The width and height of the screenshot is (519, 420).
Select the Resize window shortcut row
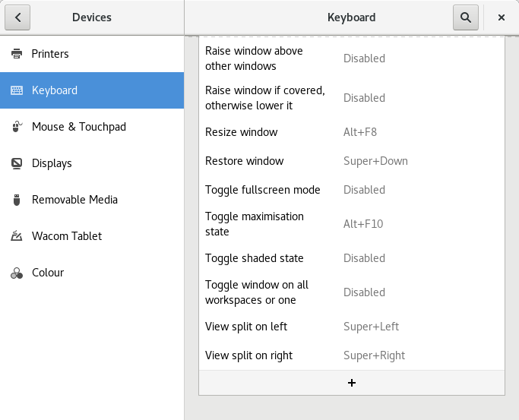click(x=351, y=132)
